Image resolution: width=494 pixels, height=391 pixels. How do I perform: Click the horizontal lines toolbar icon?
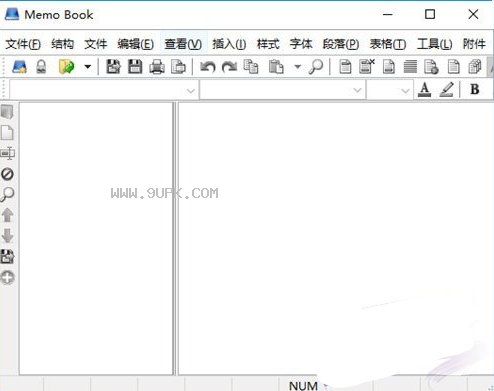click(x=410, y=66)
